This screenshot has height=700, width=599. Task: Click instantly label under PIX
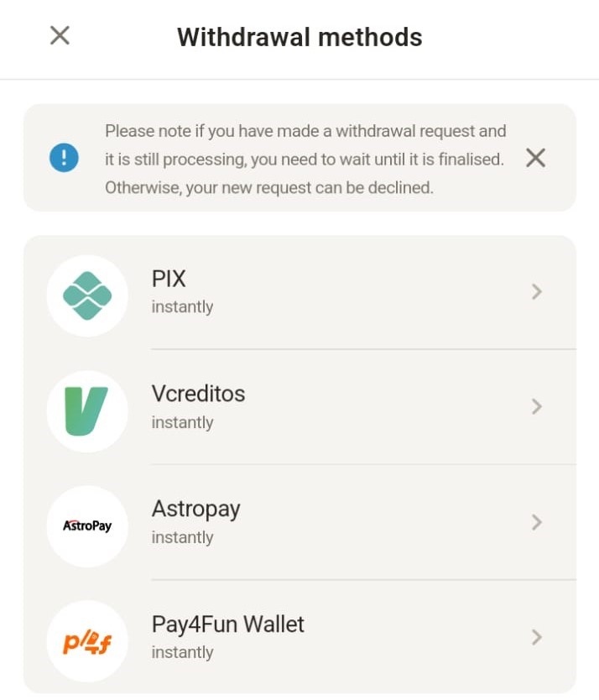pyautogui.click(x=182, y=307)
